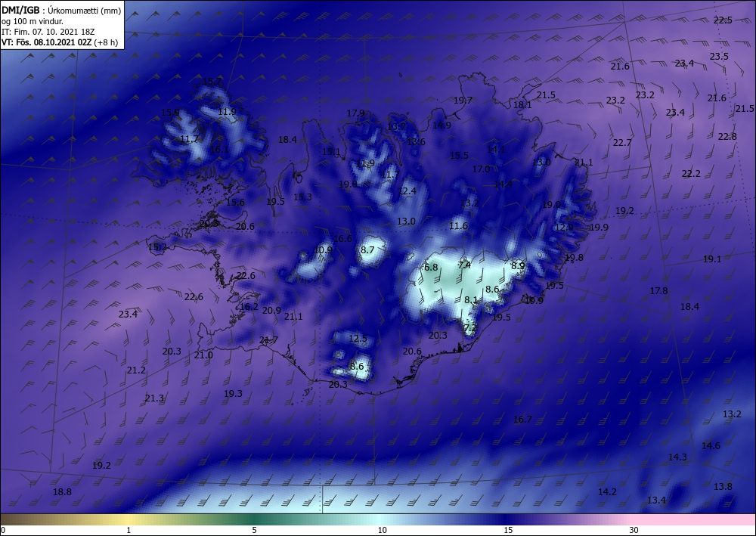Select the 'IT: Fim. 07. 10. 2021 18Z' line
This screenshot has width=756, height=536.
[x=50, y=32]
